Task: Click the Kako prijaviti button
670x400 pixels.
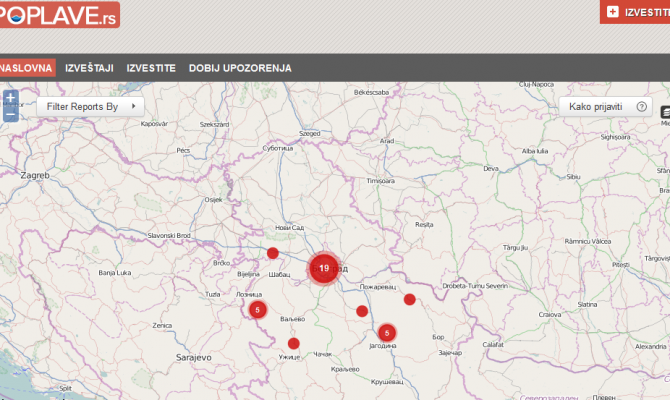Action: tap(596, 106)
